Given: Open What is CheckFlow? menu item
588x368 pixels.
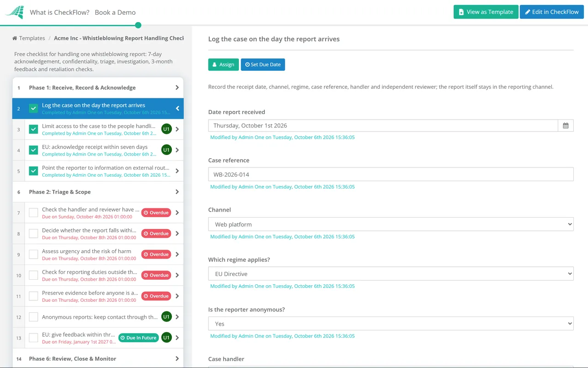Looking at the screenshot, I should 60,12.
